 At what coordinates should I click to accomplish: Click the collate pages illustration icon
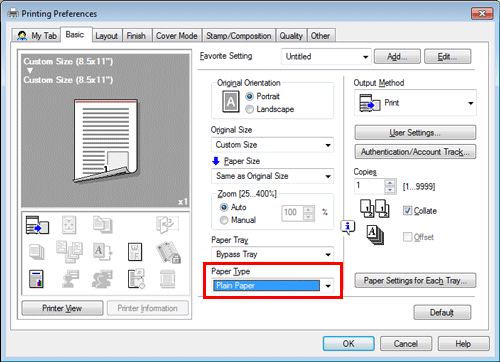[x=374, y=208]
